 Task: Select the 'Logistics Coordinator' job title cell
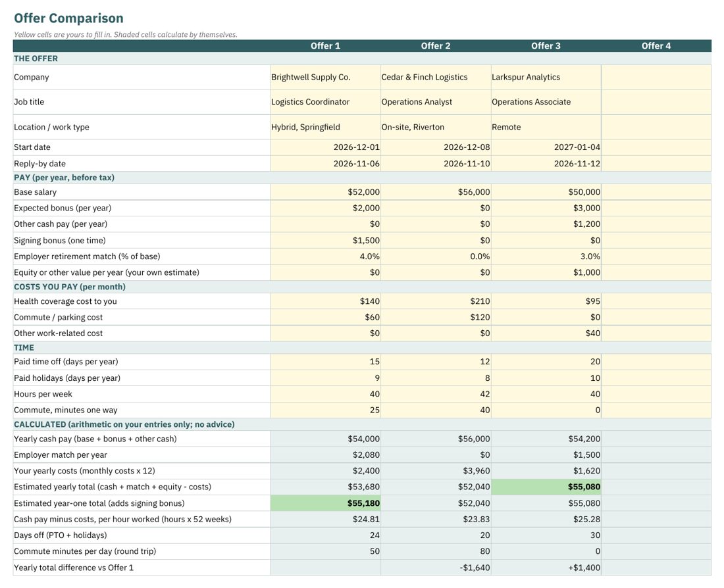coord(326,102)
